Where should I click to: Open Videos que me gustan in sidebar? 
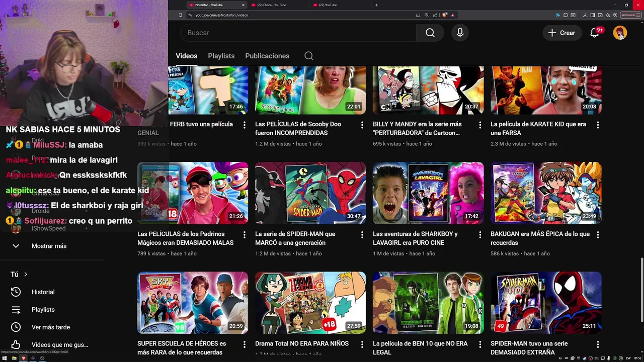pos(59,345)
